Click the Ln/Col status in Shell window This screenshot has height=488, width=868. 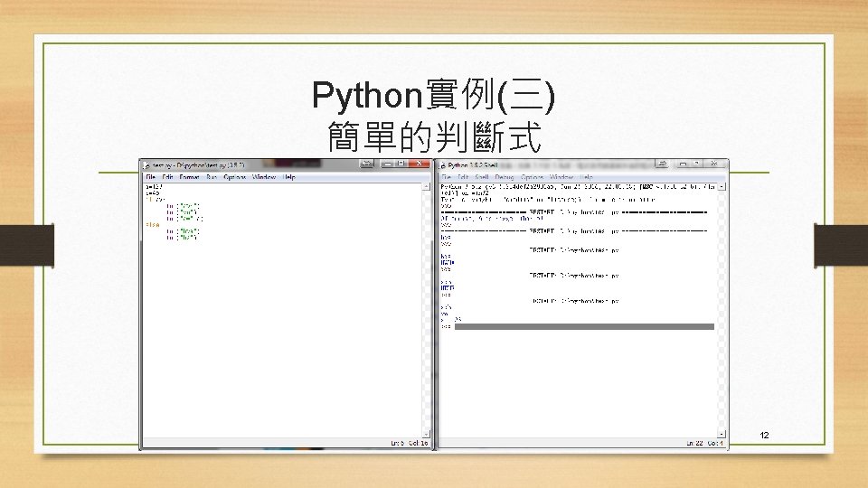click(x=704, y=443)
